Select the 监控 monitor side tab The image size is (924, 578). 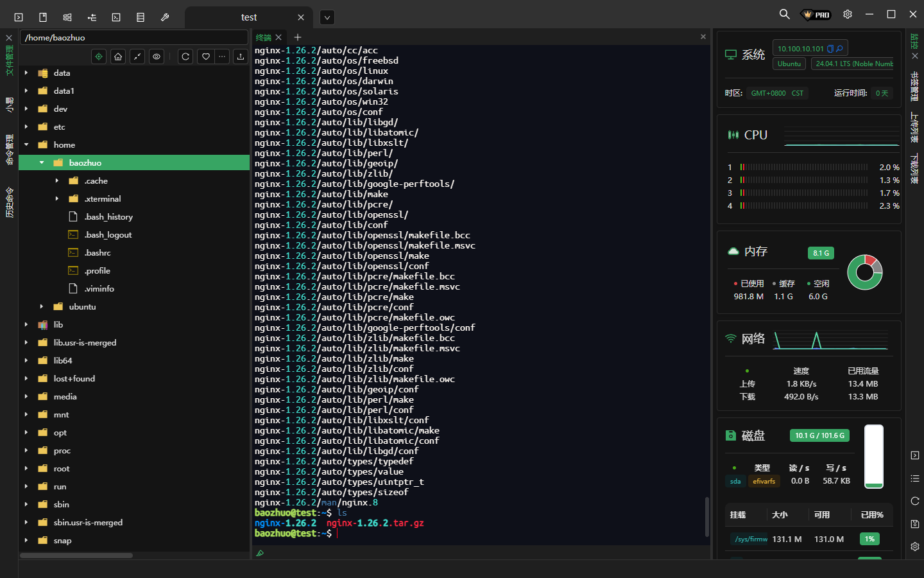pos(915,41)
